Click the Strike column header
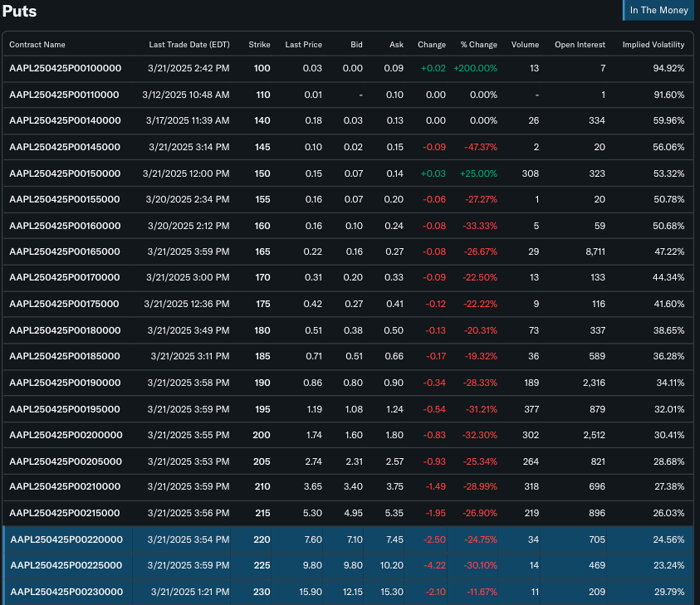The image size is (700, 605). [x=259, y=44]
